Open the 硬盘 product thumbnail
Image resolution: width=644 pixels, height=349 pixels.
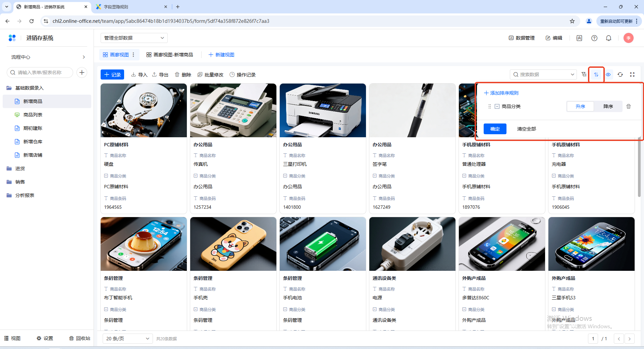(x=144, y=110)
